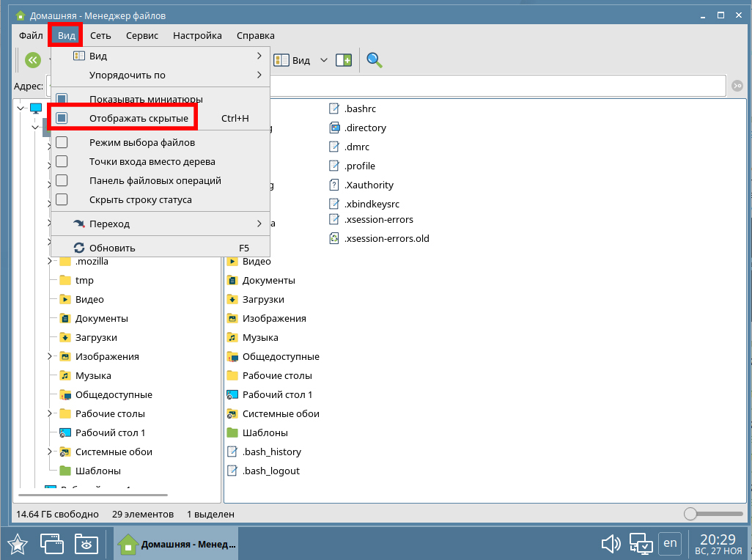Expand the Изображения tree node

(49, 357)
